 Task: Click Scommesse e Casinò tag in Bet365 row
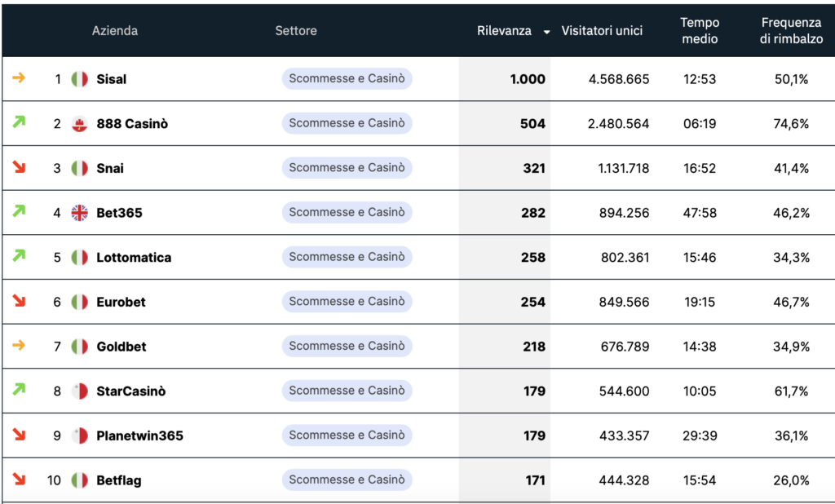347,212
